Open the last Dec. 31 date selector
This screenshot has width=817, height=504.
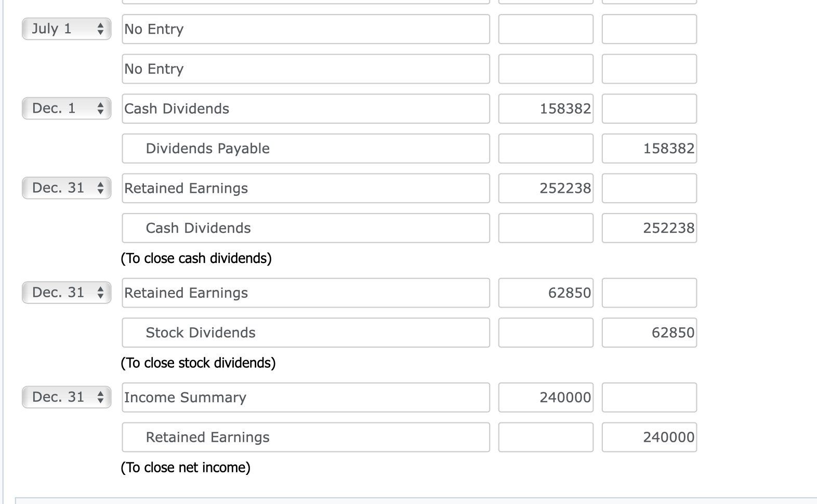[66, 397]
